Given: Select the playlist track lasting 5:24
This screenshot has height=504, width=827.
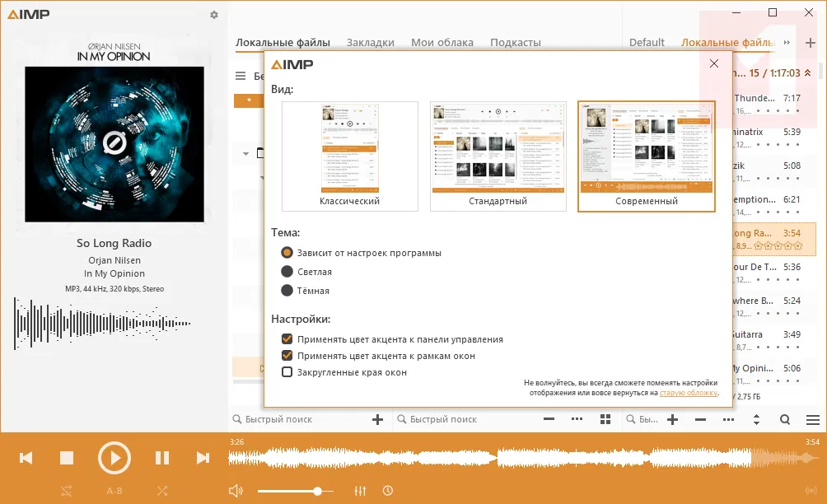Looking at the screenshot, I should [x=773, y=306].
